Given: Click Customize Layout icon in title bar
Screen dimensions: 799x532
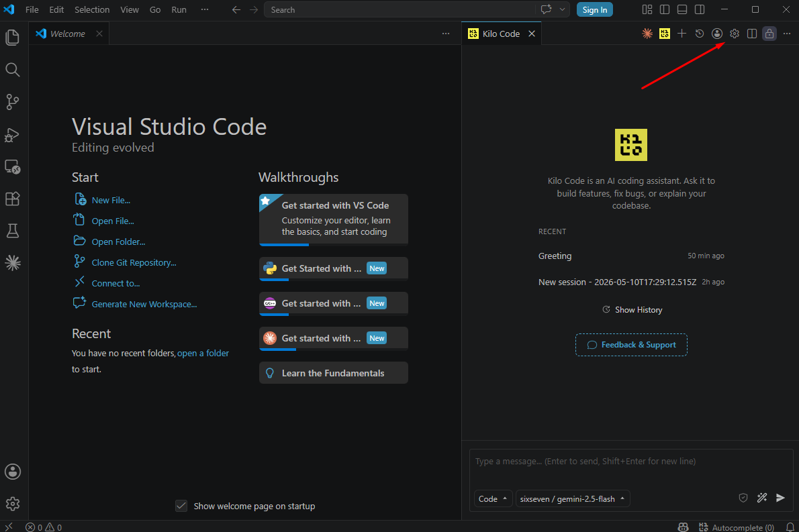Looking at the screenshot, I should click(647, 9).
